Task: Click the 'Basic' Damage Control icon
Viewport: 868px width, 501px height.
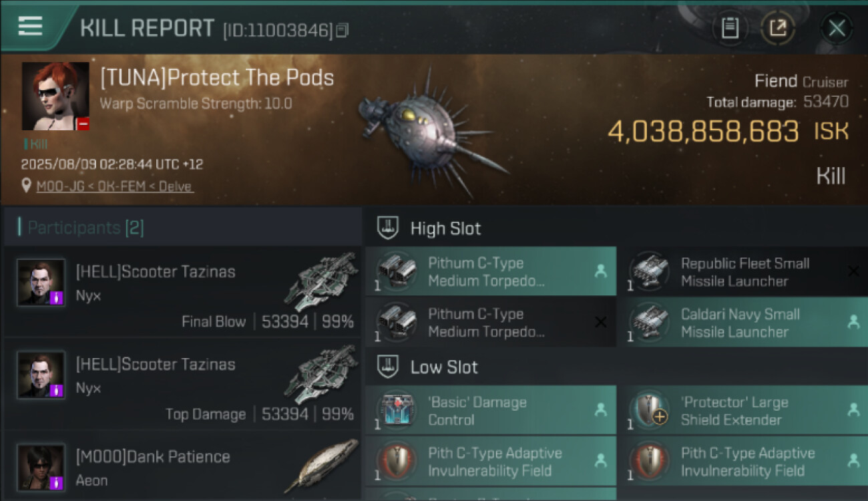Action: click(x=396, y=411)
